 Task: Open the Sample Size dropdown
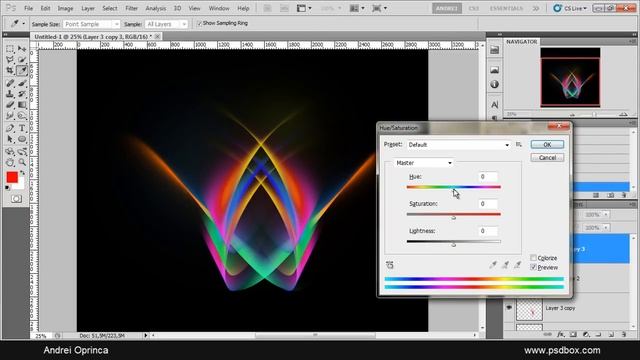91,24
